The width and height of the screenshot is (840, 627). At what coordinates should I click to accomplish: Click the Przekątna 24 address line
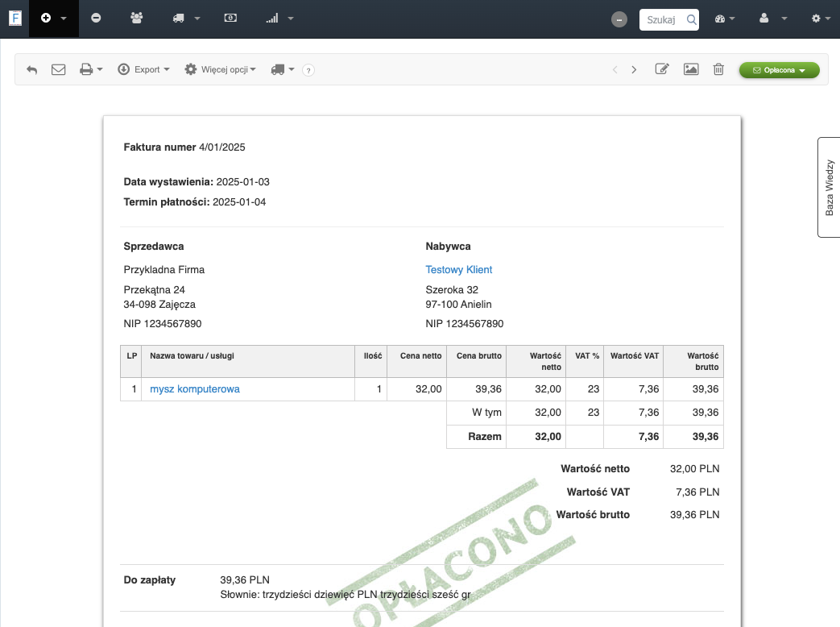click(x=155, y=290)
